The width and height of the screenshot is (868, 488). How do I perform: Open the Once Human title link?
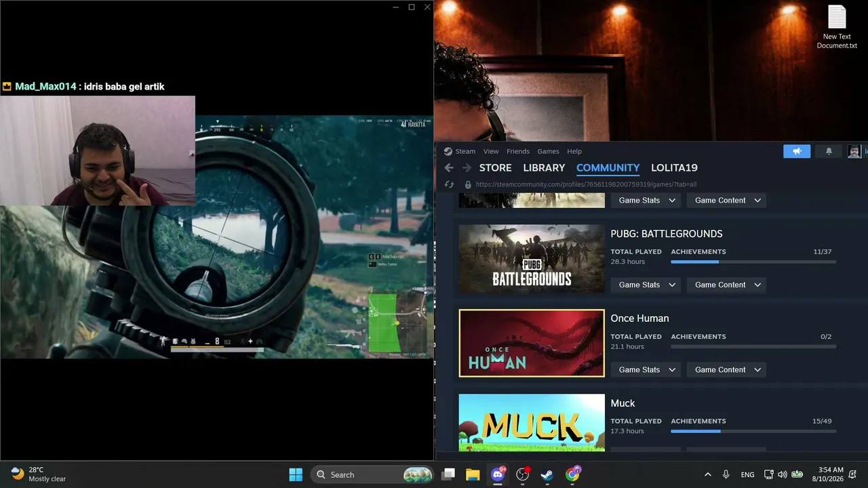point(639,319)
